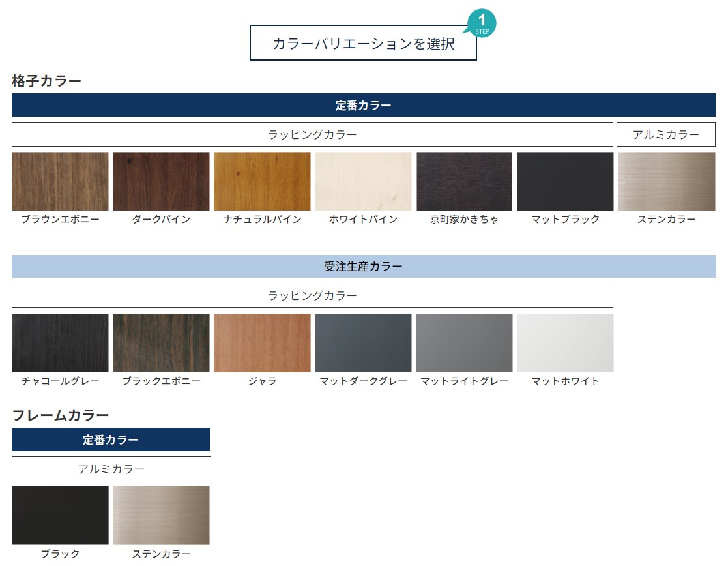Select the マットブラック lattice swatch

click(565, 181)
